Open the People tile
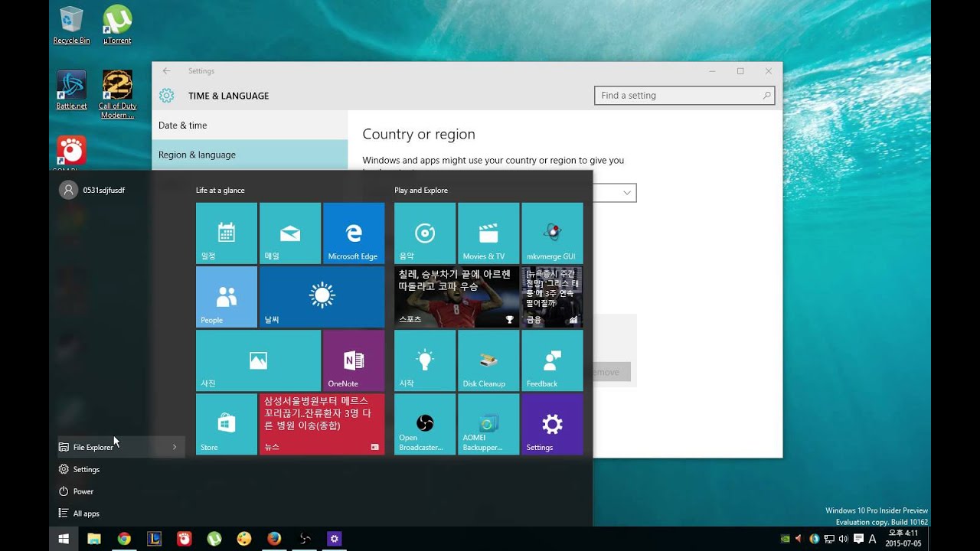The image size is (980, 551). [x=227, y=297]
